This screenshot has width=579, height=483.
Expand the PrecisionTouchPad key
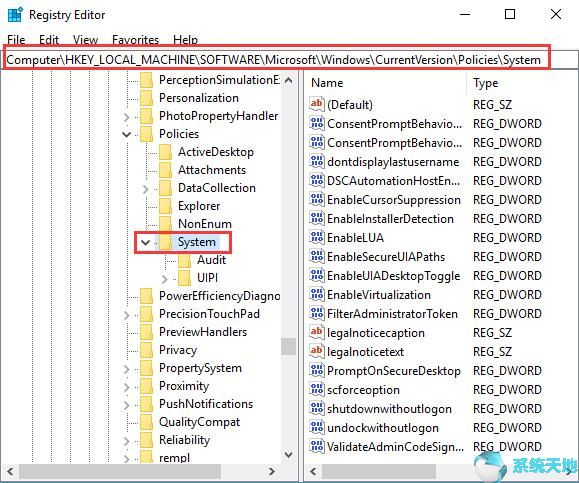[x=127, y=315]
